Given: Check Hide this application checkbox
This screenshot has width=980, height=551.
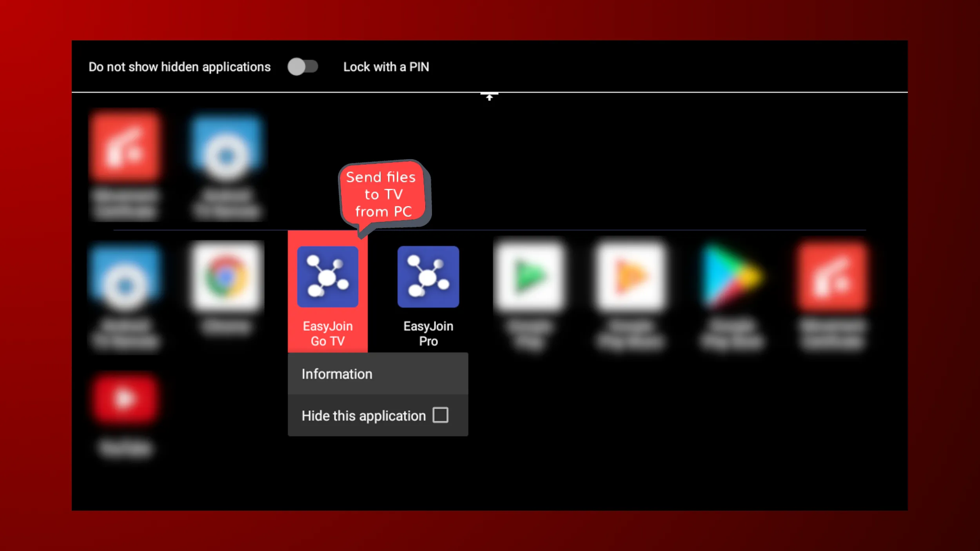Looking at the screenshot, I should [x=441, y=415].
